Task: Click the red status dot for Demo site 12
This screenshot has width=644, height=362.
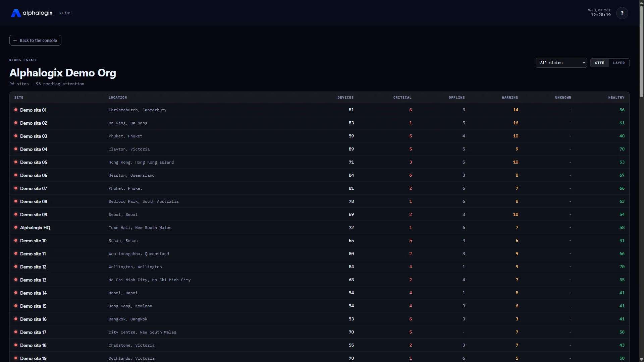Action: click(16, 266)
